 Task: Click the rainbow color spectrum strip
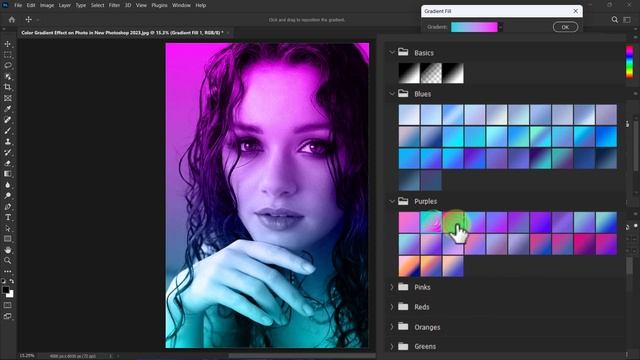pyautogui.click(x=629, y=62)
